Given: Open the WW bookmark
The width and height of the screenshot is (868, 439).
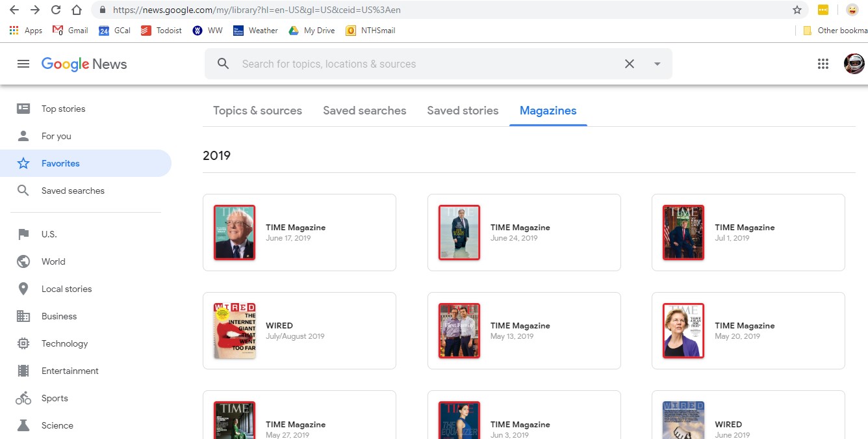Looking at the screenshot, I should tap(207, 31).
